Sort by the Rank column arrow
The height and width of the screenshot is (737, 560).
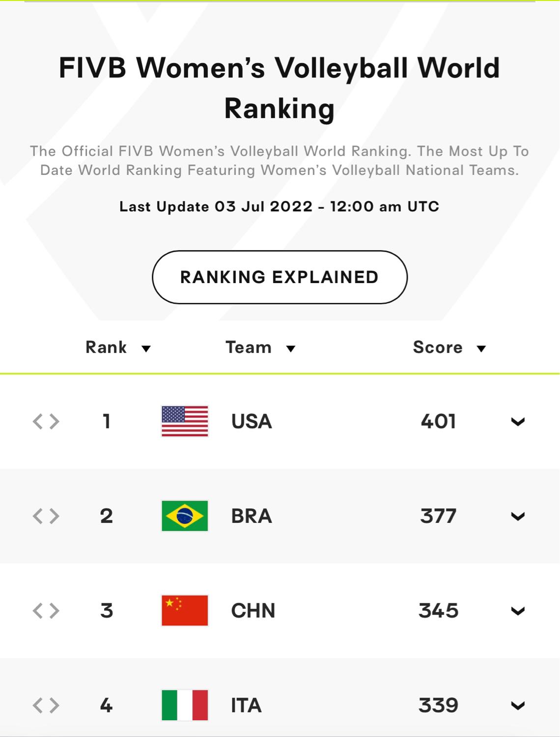tap(146, 349)
